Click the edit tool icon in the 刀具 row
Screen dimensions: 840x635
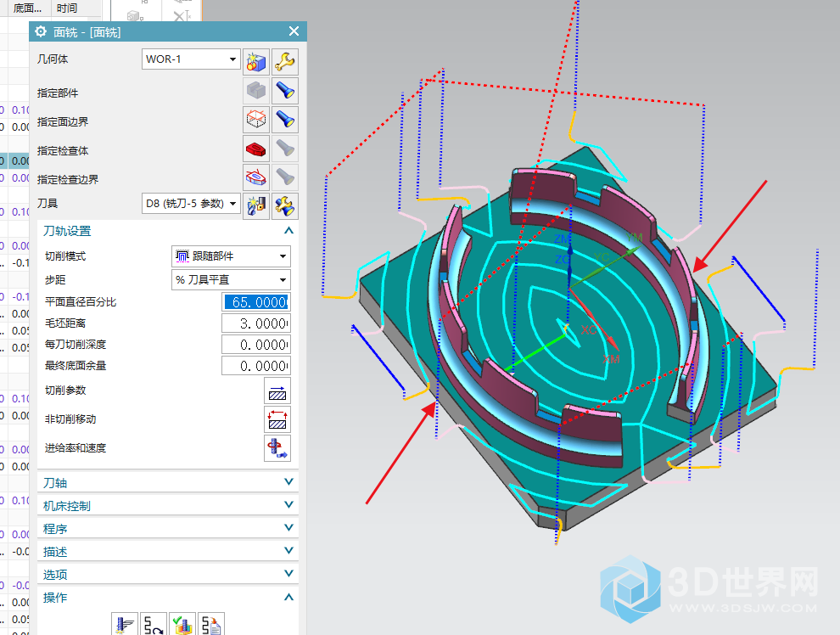click(285, 205)
